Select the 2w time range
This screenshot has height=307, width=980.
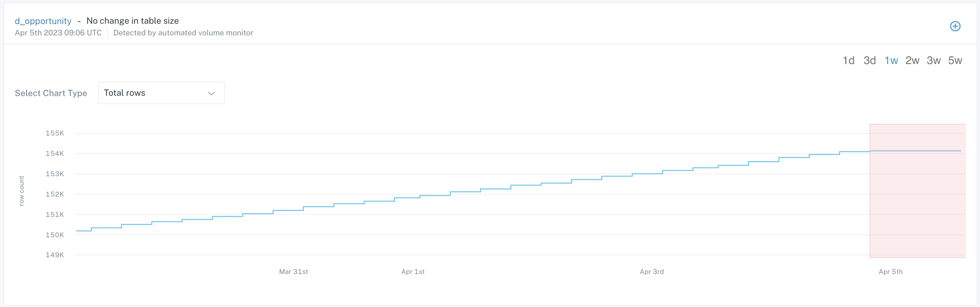(912, 60)
